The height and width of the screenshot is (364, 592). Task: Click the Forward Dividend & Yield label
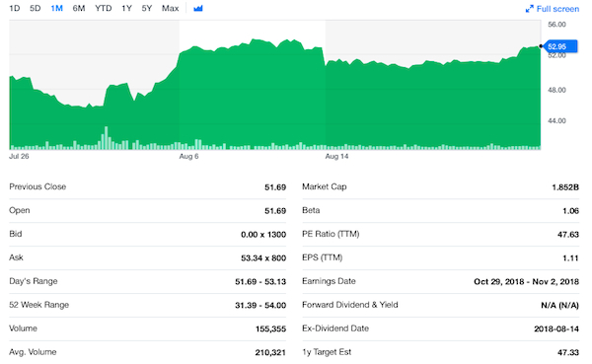pos(350,305)
